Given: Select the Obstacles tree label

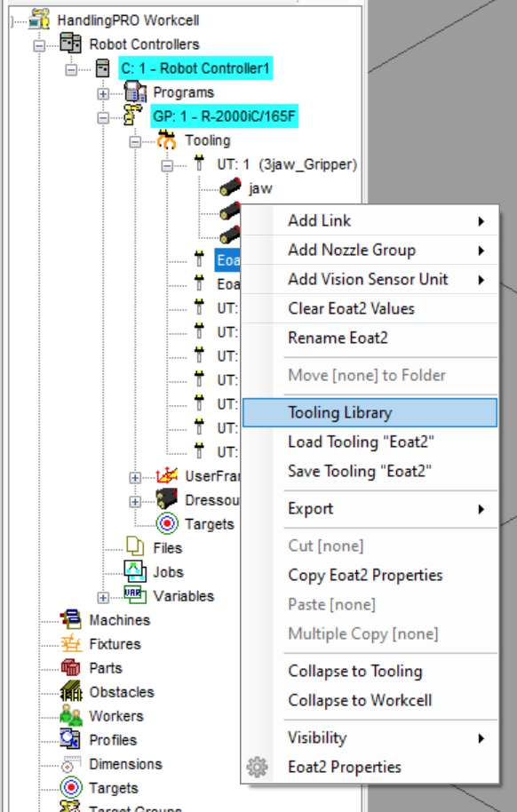Looking at the screenshot, I should 122,692.
